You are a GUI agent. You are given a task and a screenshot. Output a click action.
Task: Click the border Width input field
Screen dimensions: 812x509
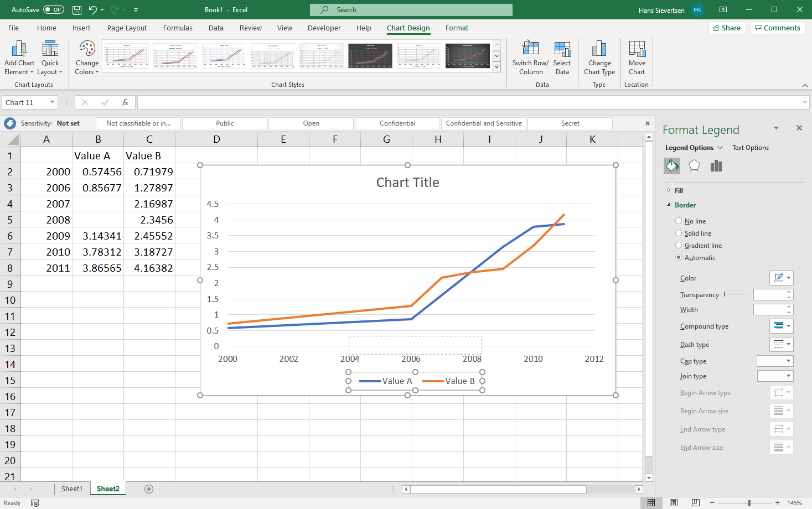[769, 309]
